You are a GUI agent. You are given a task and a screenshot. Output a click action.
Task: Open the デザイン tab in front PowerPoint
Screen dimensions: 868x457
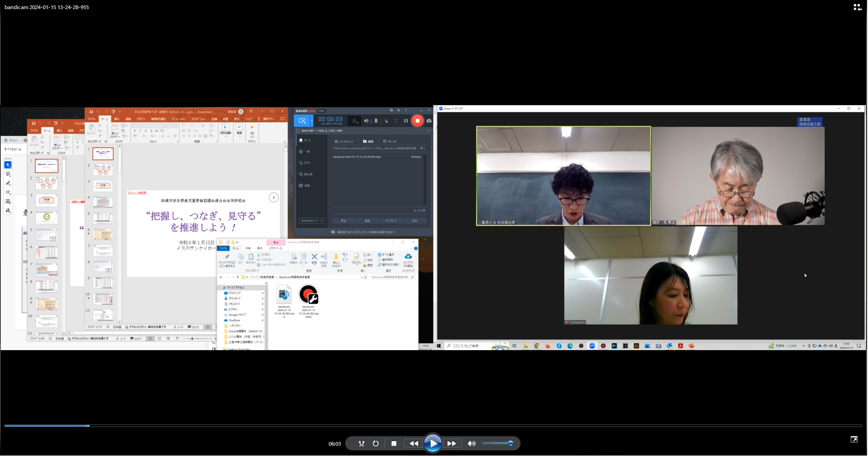pos(141,119)
